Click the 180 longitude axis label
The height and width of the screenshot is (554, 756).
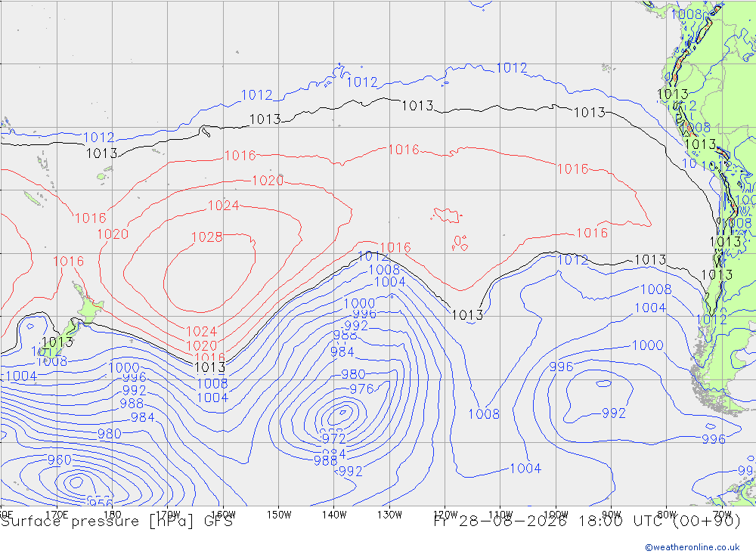pos(113,515)
